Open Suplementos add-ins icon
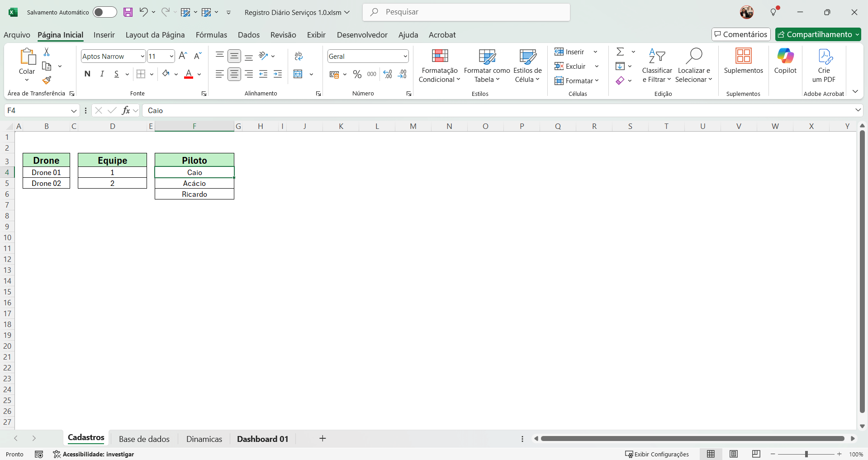The height and width of the screenshot is (460, 868). click(x=743, y=62)
